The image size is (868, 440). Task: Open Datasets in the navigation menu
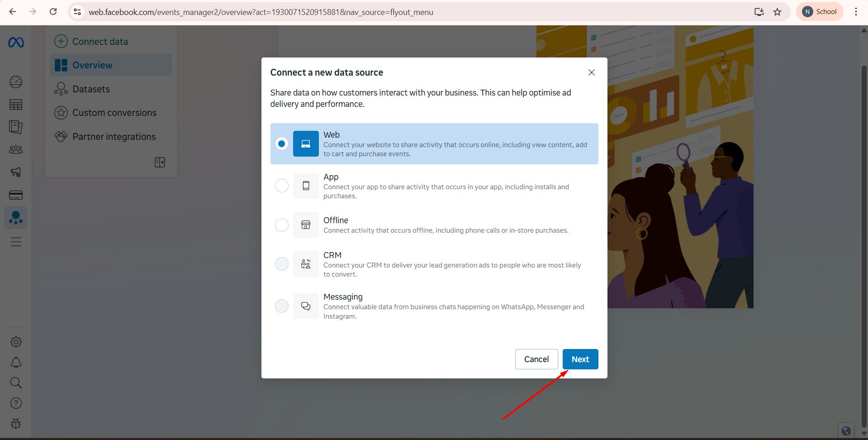(91, 89)
